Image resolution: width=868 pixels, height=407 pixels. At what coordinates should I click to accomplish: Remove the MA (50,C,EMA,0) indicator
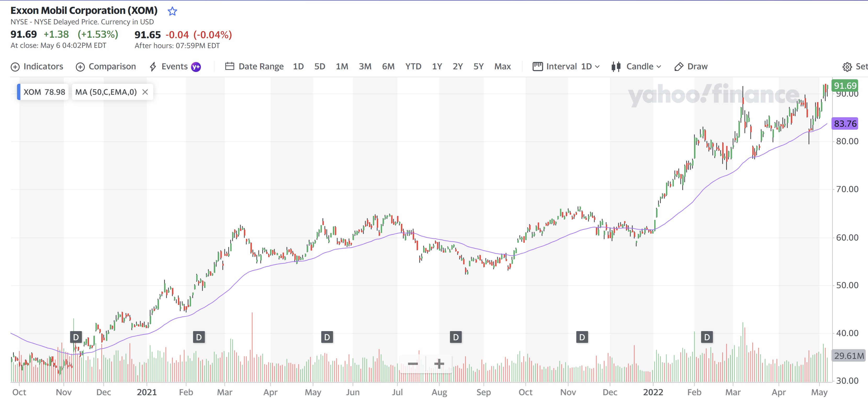click(145, 92)
